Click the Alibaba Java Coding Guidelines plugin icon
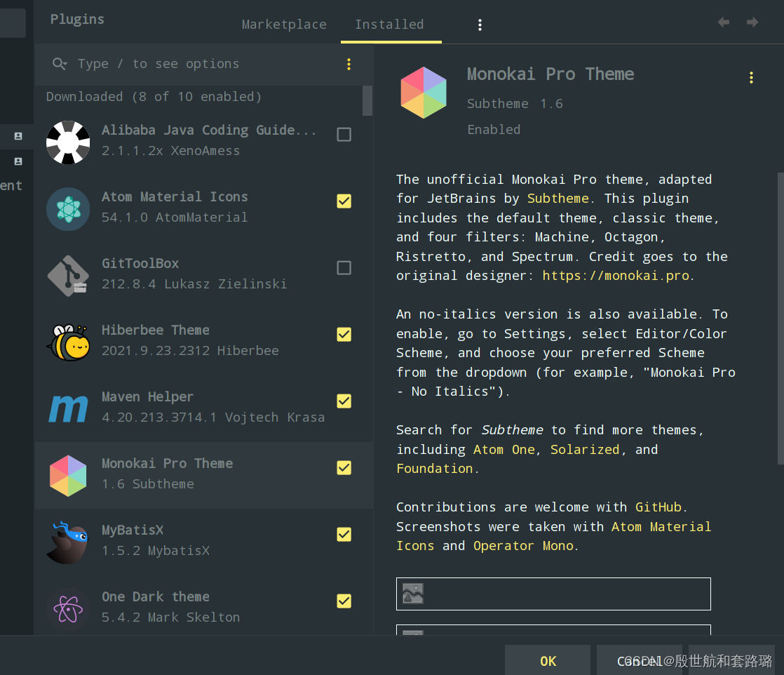The height and width of the screenshot is (675, 784). point(68,142)
